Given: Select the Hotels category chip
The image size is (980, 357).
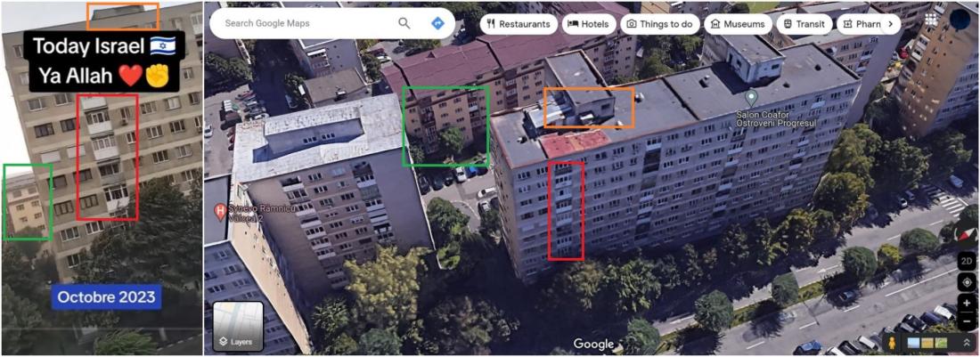Looking at the screenshot, I should (x=588, y=24).
